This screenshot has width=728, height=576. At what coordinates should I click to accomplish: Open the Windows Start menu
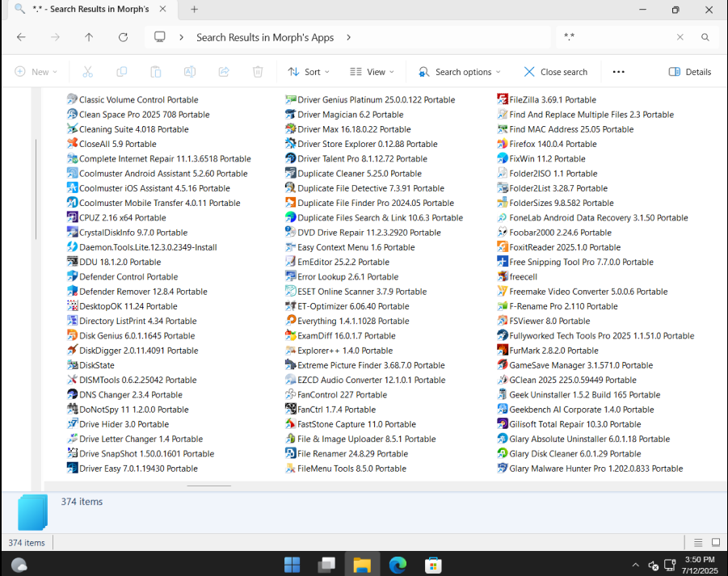click(x=292, y=565)
